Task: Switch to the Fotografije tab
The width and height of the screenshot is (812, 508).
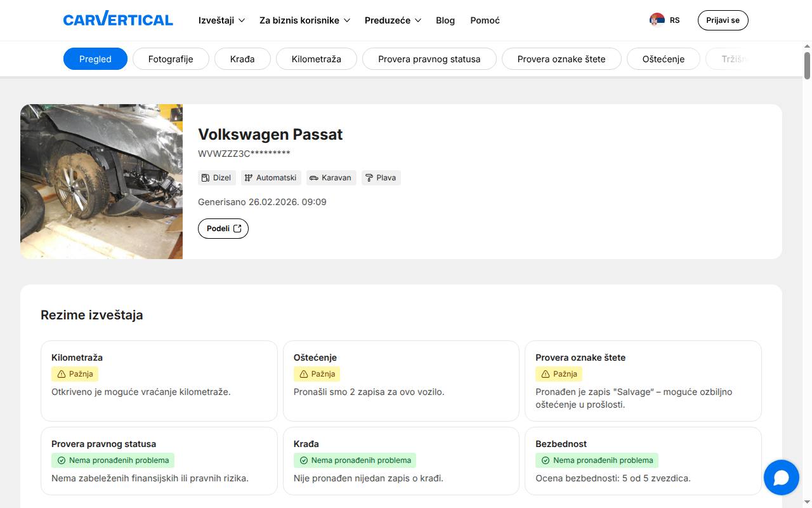Action: click(x=171, y=59)
